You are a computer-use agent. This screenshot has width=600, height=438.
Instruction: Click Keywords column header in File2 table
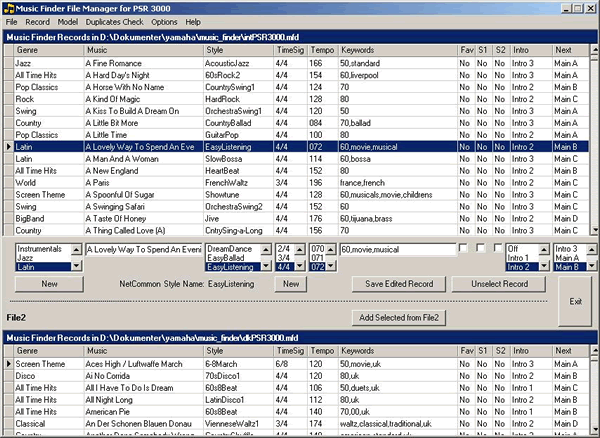click(398, 351)
